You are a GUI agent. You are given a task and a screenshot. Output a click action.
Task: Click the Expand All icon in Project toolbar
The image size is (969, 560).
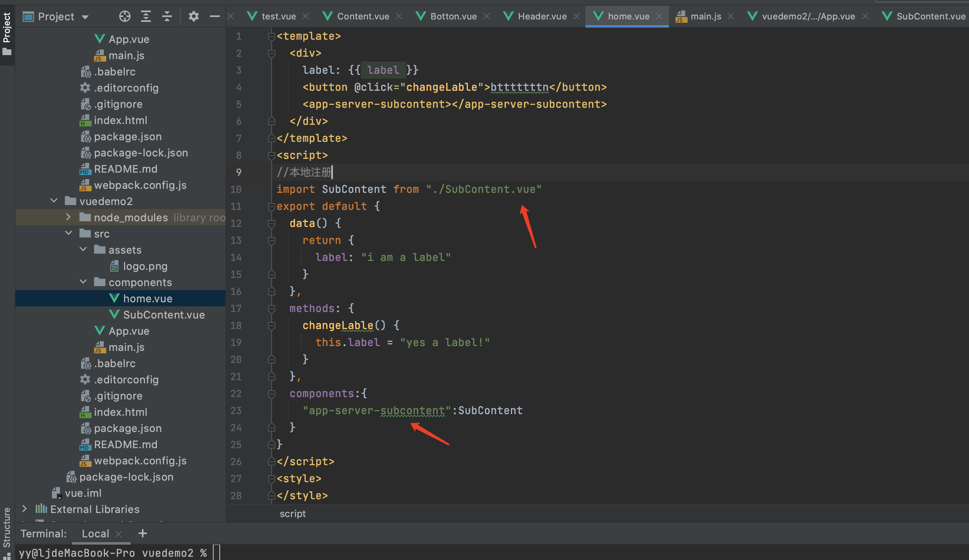[x=146, y=16]
